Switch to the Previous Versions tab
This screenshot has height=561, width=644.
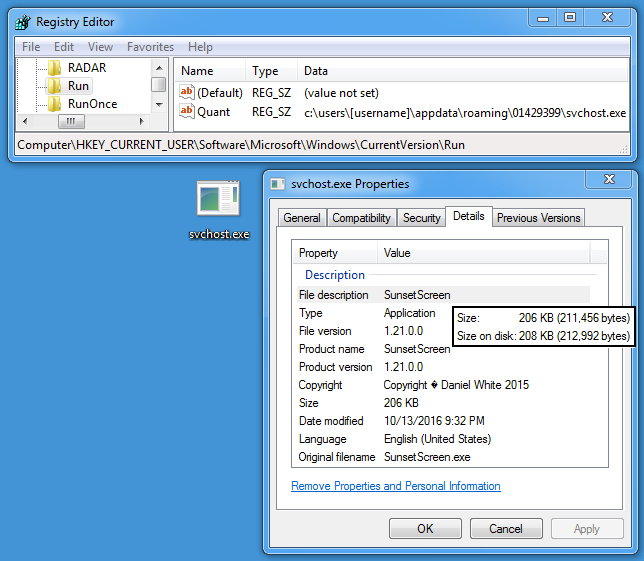pyautogui.click(x=538, y=218)
